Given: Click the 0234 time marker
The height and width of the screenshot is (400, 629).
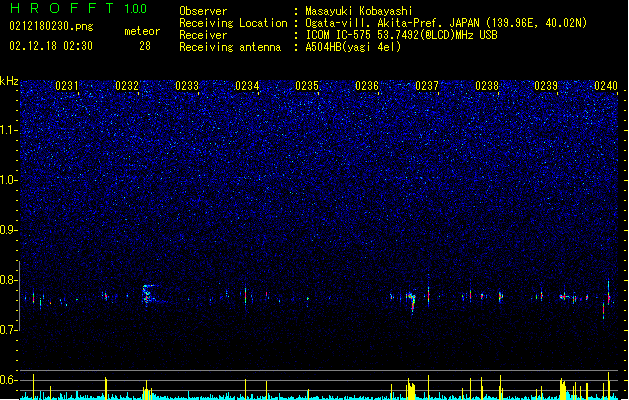Looking at the screenshot, I should pos(247,86).
